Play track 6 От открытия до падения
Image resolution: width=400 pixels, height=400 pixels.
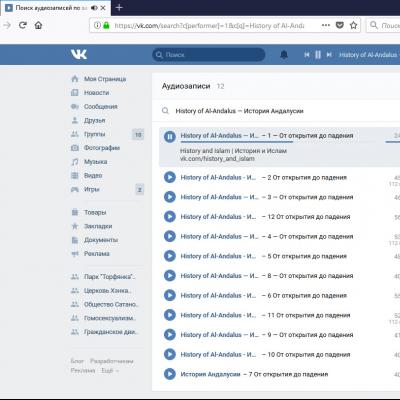[170, 295]
